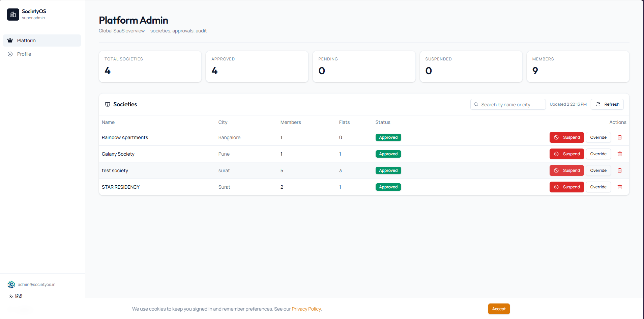This screenshot has height=319, width=644.
Task: Suspend Rainbow Apartments society
Action: click(566, 137)
